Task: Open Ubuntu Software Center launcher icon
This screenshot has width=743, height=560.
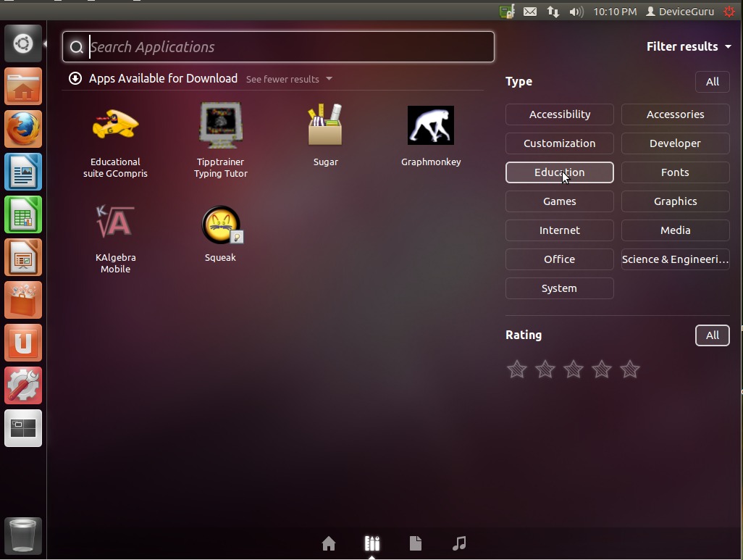Action: point(22,300)
